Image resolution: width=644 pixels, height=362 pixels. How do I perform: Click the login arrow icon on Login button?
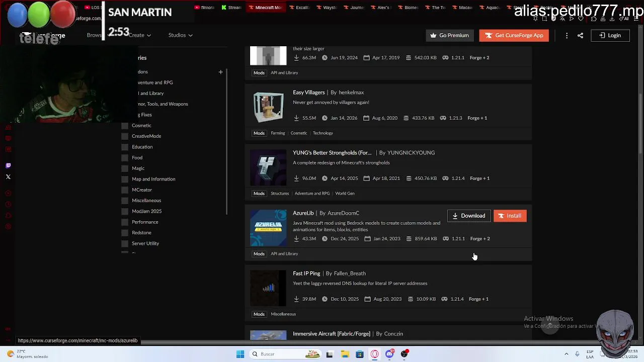(602, 35)
